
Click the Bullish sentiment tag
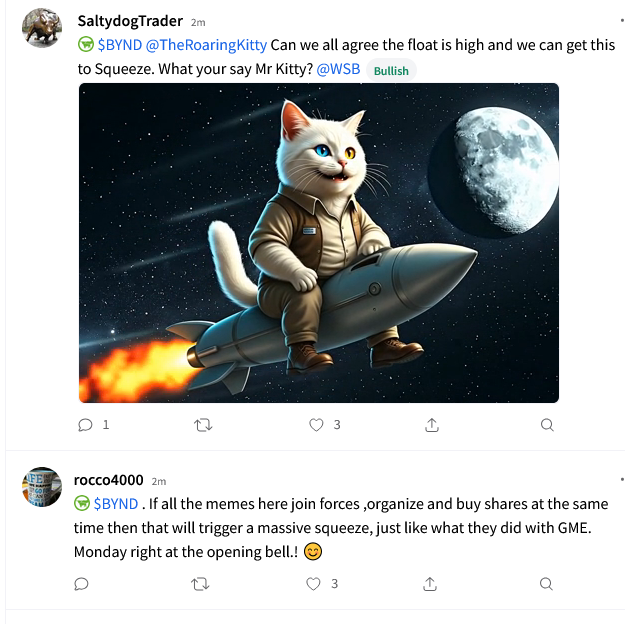pyautogui.click(x=391, y=71)
